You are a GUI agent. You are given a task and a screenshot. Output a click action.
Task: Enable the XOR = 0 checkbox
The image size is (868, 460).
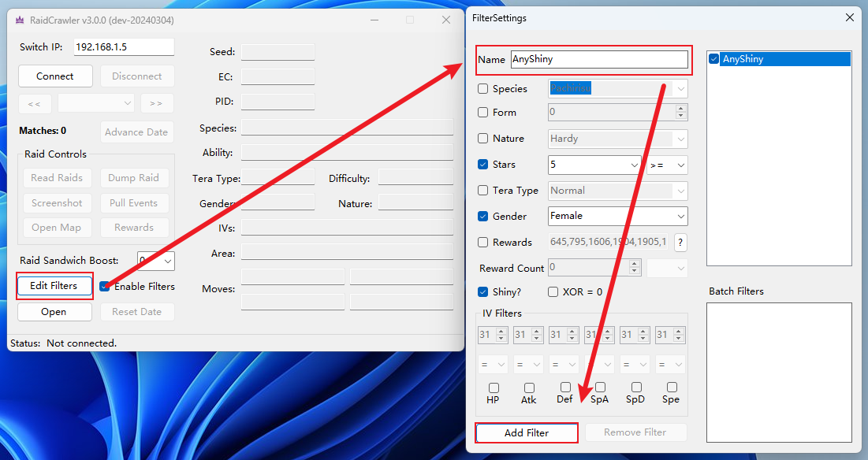(x=553, y=292)
